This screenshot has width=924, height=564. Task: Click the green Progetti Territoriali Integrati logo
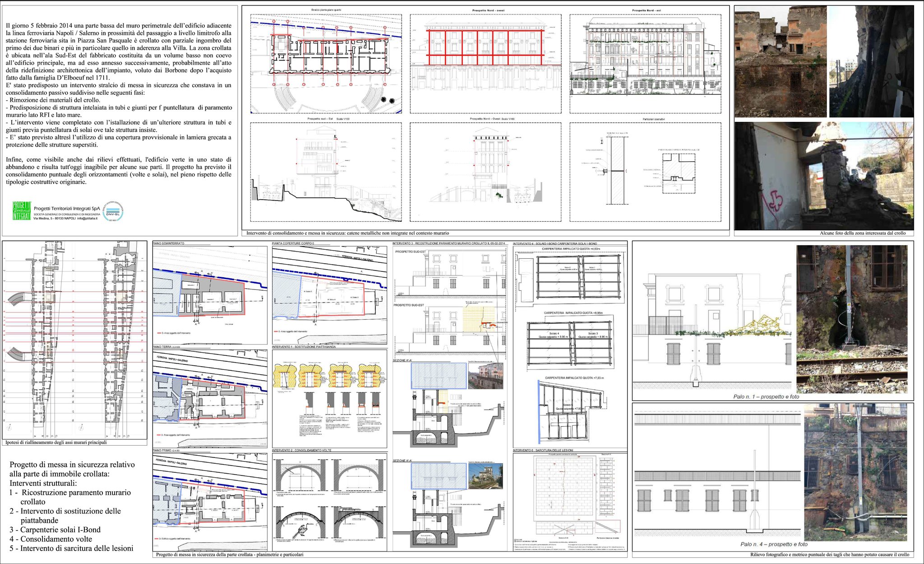point(22,211)
